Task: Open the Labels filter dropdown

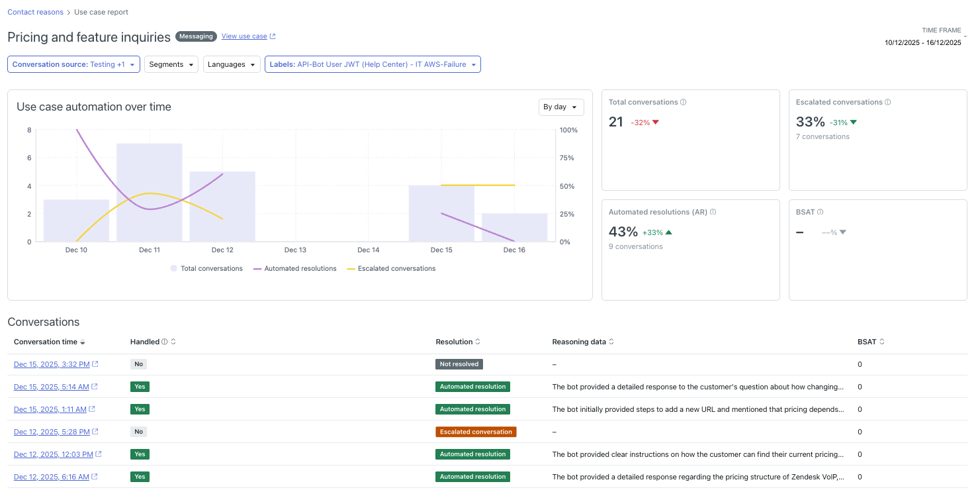Action: [x=373, y=65]
